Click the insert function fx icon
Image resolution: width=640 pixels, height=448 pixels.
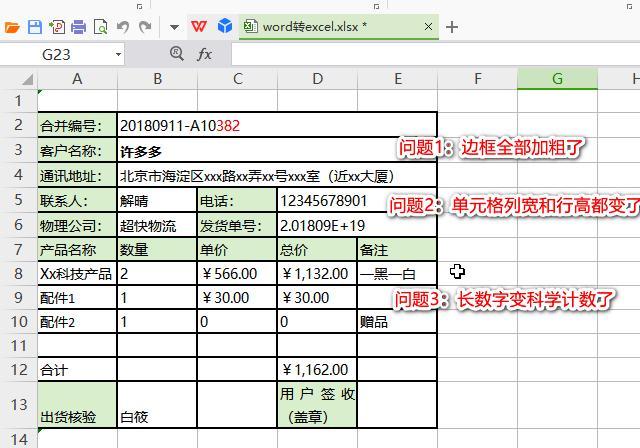click(205, 54)
